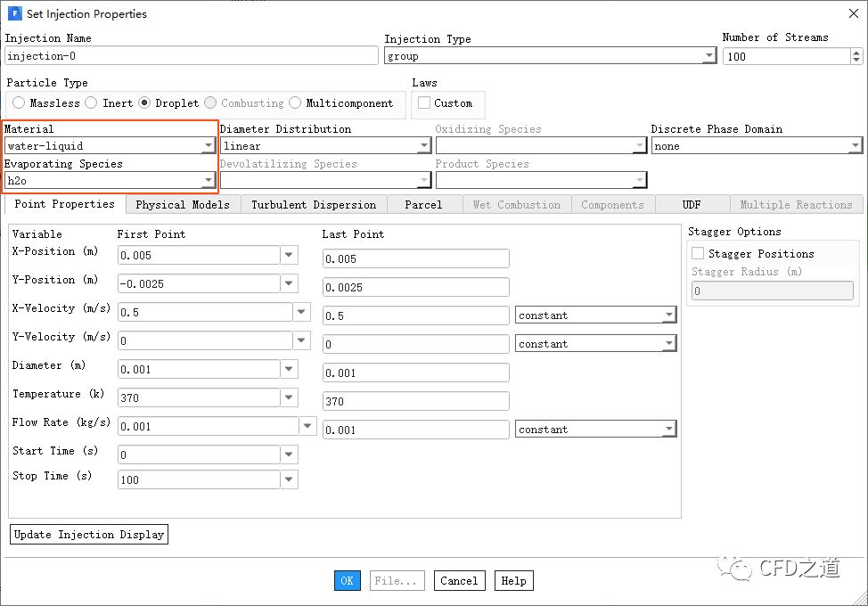Image resolution: width=868 pixels, height=606 pixels.
Task: Click the OK button
Action: tap(347, 581)
